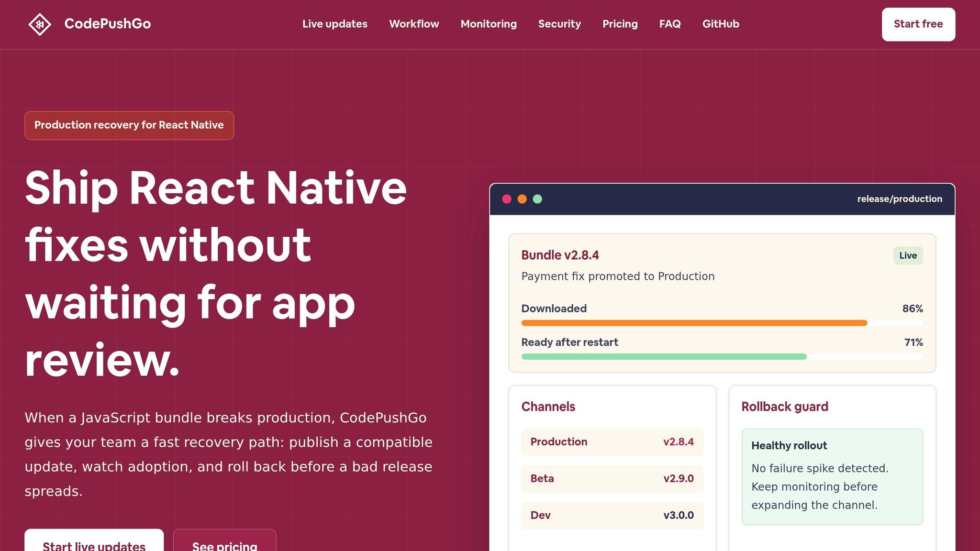Viewport: 980px width, 551px height.
Task: Click the release/production label
Action: 900,199
